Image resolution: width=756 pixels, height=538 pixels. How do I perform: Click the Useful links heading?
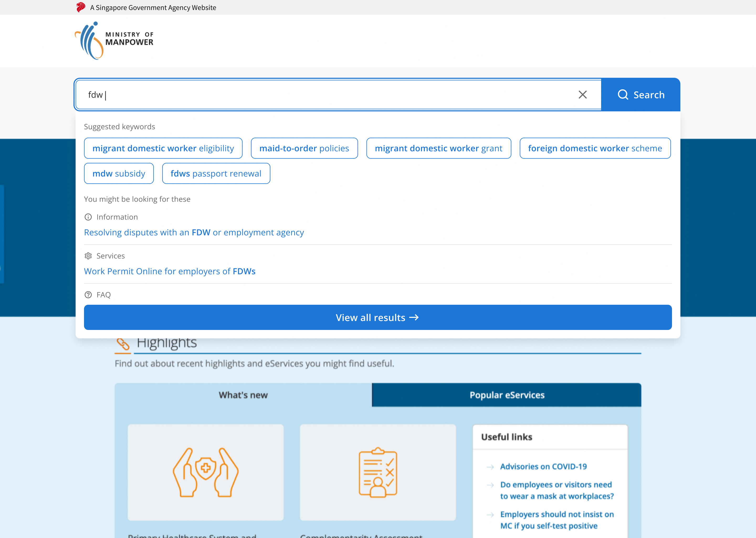pyautogui.click(x=507, y=437)
